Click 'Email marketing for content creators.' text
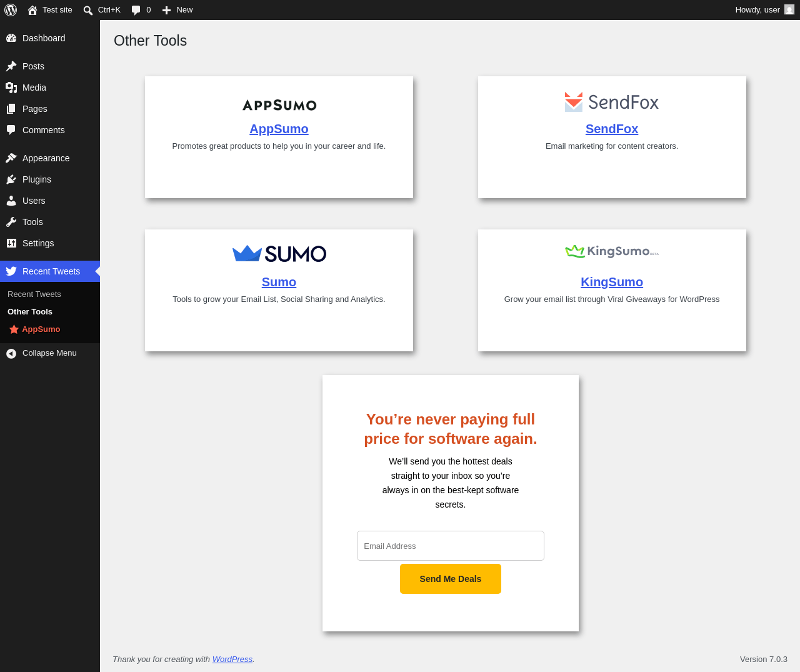 pyautogui.click(x=612, y=146)
